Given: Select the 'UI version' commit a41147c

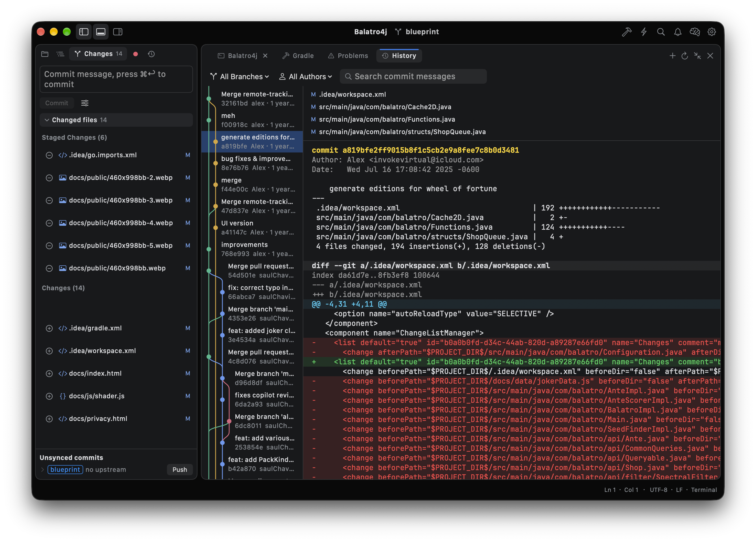Looking at the screenshot, I should (x=252, y=227).
